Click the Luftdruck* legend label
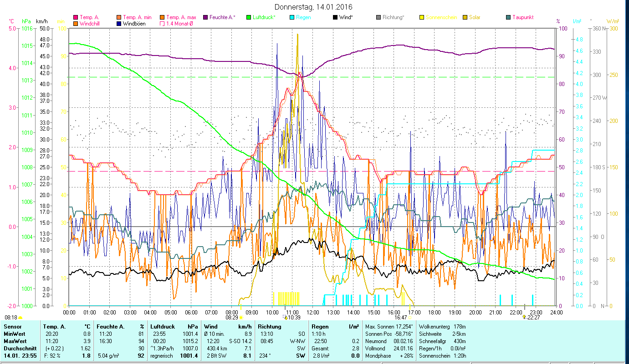 pos(264,17)
